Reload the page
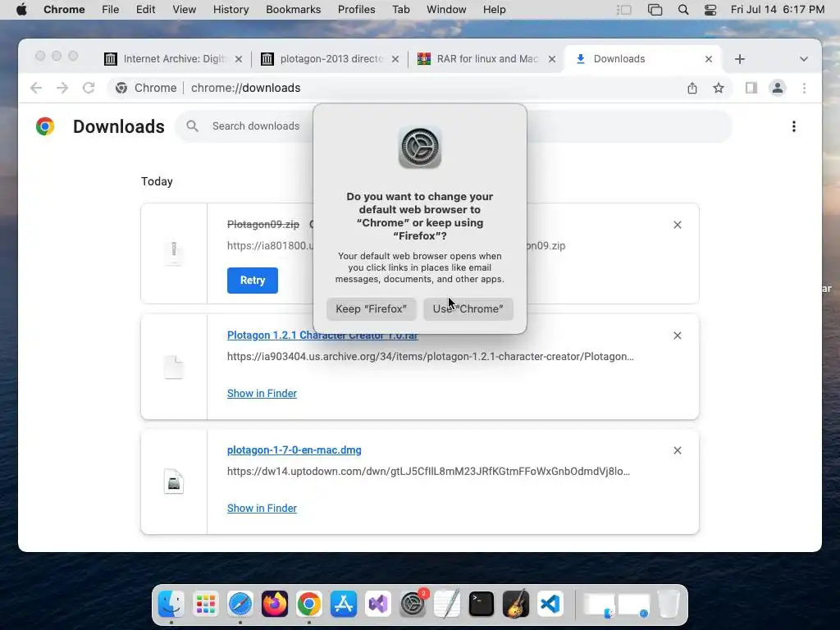840x630 pixels. tap(89, 88)
